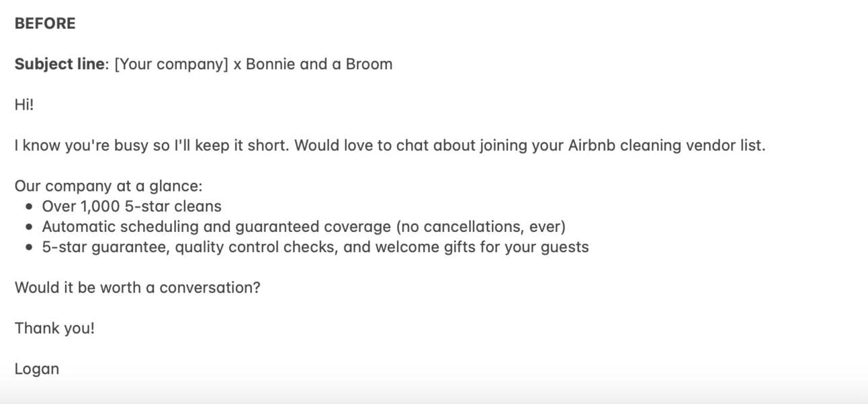The width and height of the screenshot is (868, 404).
Task: Click '5-star guarantee, quality control checks' text
Action: [x=190, y=247]
